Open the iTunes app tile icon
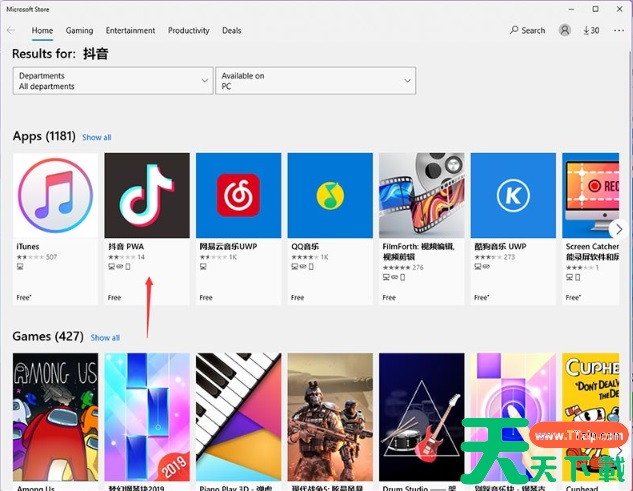The width and height of the screenshot is (633, 491). tap(55, 195)
